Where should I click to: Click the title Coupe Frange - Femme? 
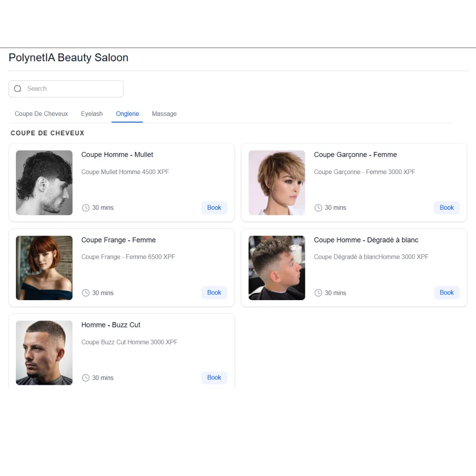[119, 240]
